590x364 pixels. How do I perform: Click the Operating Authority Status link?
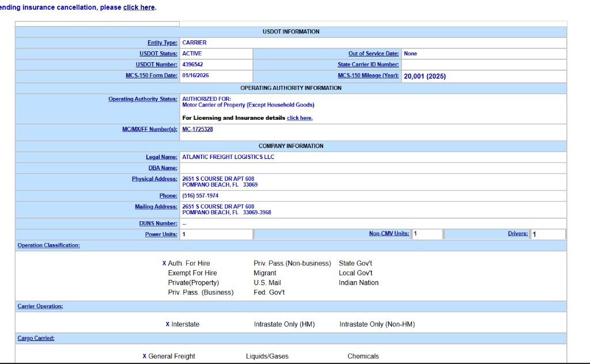(x=143, y=99)
